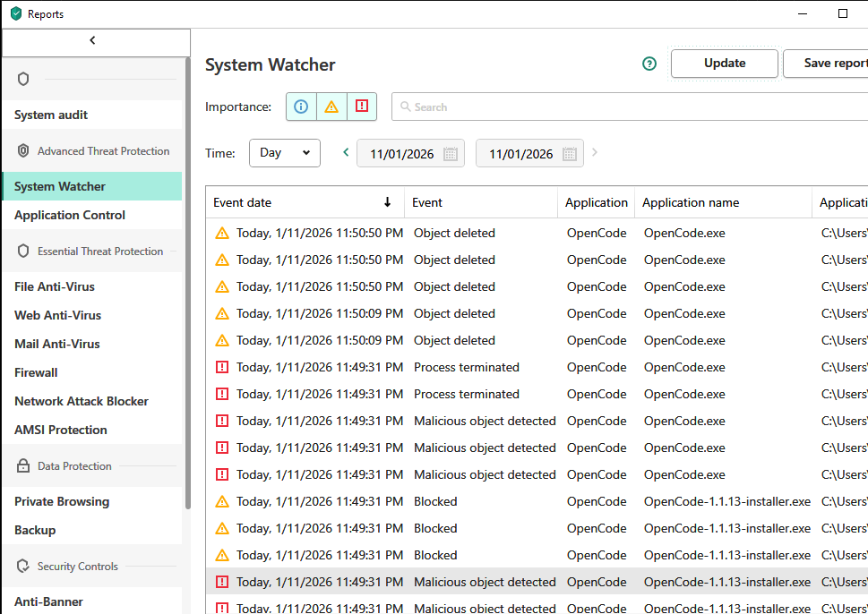Open the System audit report
Image resolution: width=868 pixels, height=614 pixels.
tap(92, 115)
